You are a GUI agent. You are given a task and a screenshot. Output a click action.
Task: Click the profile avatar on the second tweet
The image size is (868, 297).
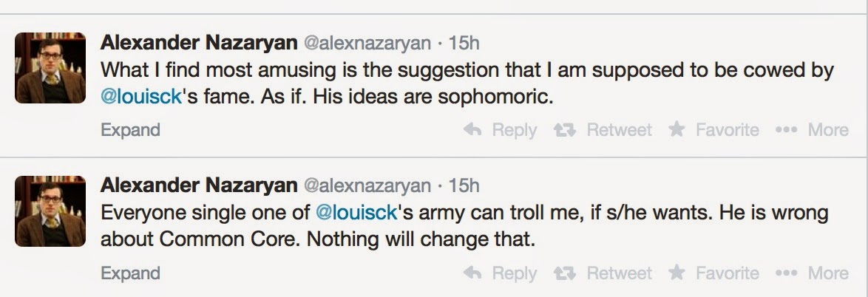click(51, 211)
